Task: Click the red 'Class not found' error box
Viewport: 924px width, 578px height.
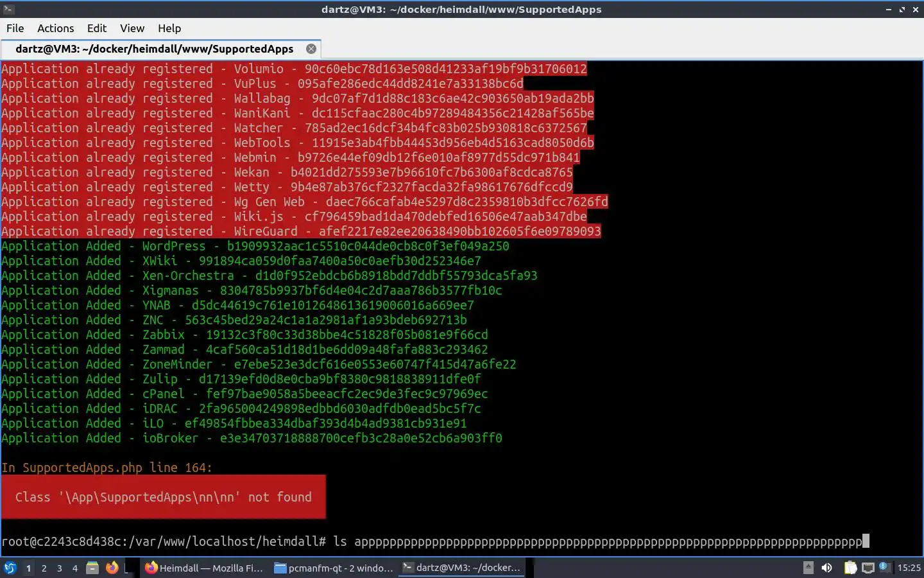Action: pyautogui.click(x=164, y=497)
